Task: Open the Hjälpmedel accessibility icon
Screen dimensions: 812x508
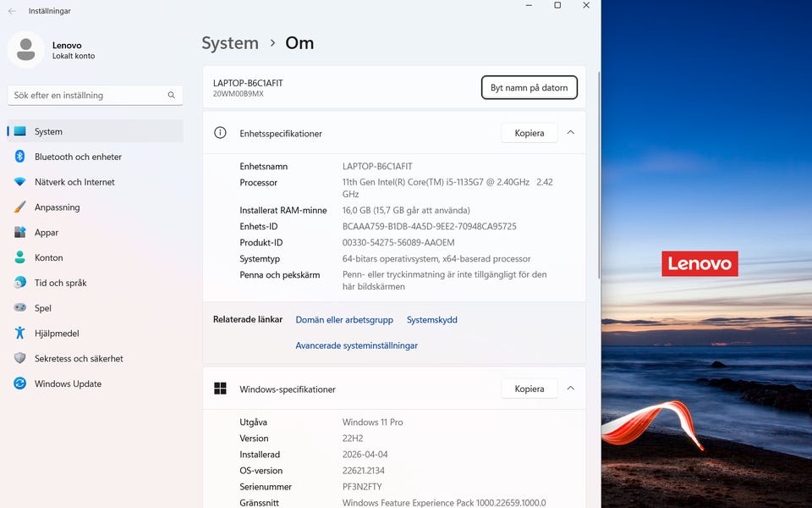Action: click(19, 334)
